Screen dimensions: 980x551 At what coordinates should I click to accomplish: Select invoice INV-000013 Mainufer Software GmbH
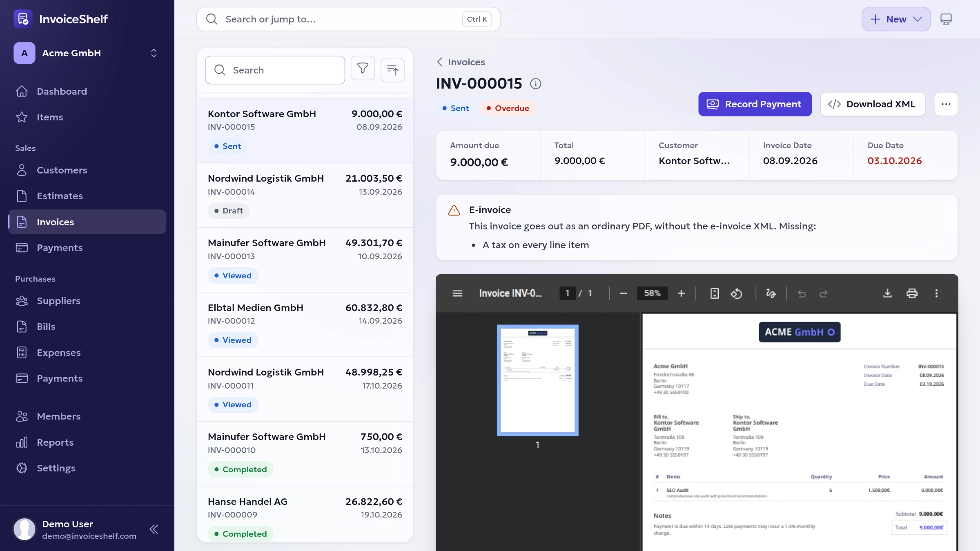coord(305,260)
